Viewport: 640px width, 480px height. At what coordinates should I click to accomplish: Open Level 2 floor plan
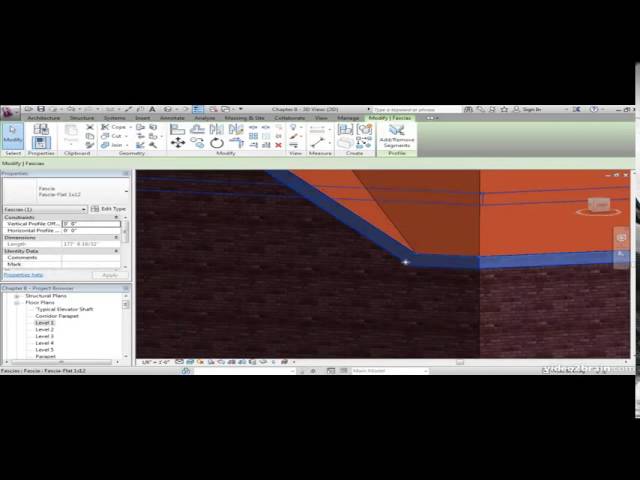click(x=44, y=329)
